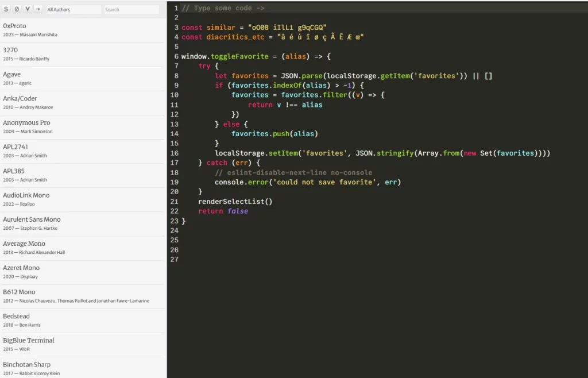Click the "renderSelectList()" code line
The width and height of the screenshot is (588, 378).
point(235,202)
